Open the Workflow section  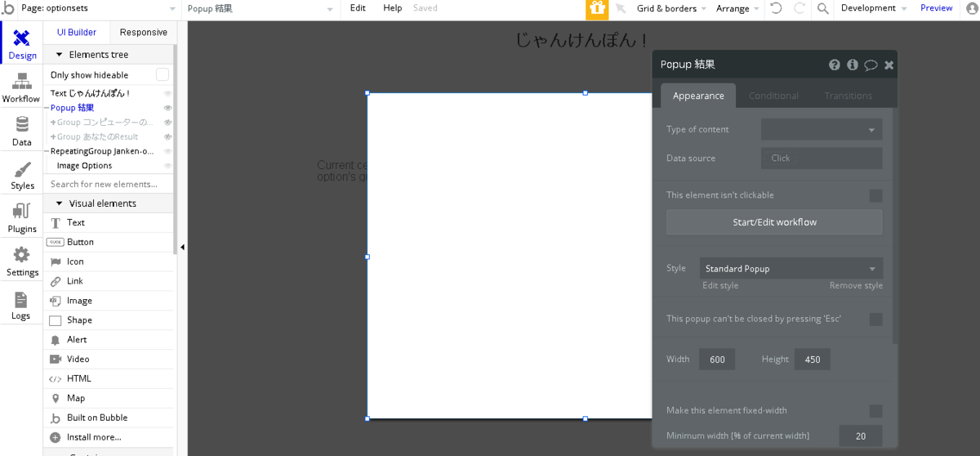coord(21,87)
